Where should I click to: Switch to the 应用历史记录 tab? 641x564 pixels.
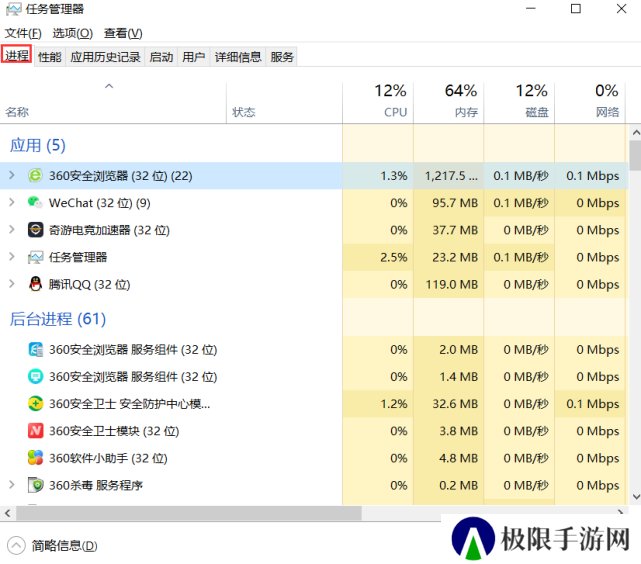(x=105, y=57)
